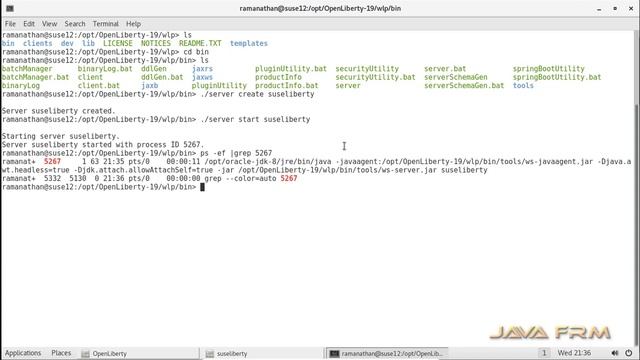Click the volume speaker icon
The image size is (640, 360).
615,353
